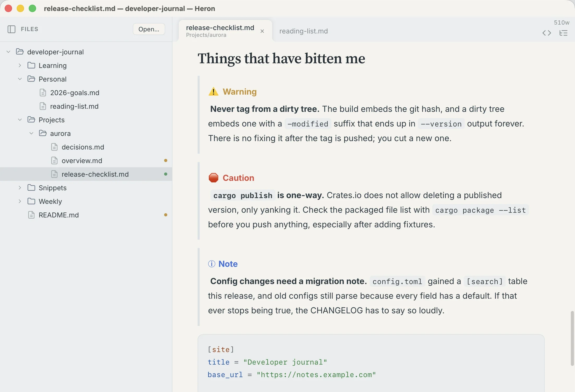
Task: Select the Snippets folder label
Action: [53, 188]
